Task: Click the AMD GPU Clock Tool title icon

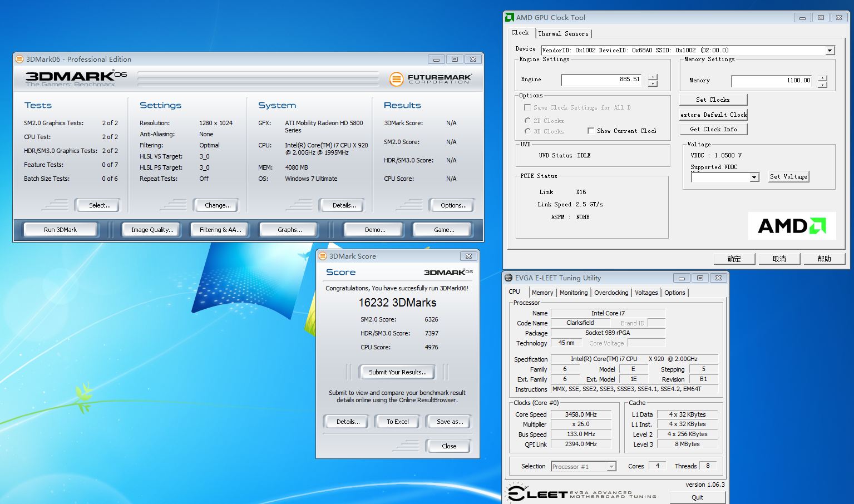Action: [510, 17]
